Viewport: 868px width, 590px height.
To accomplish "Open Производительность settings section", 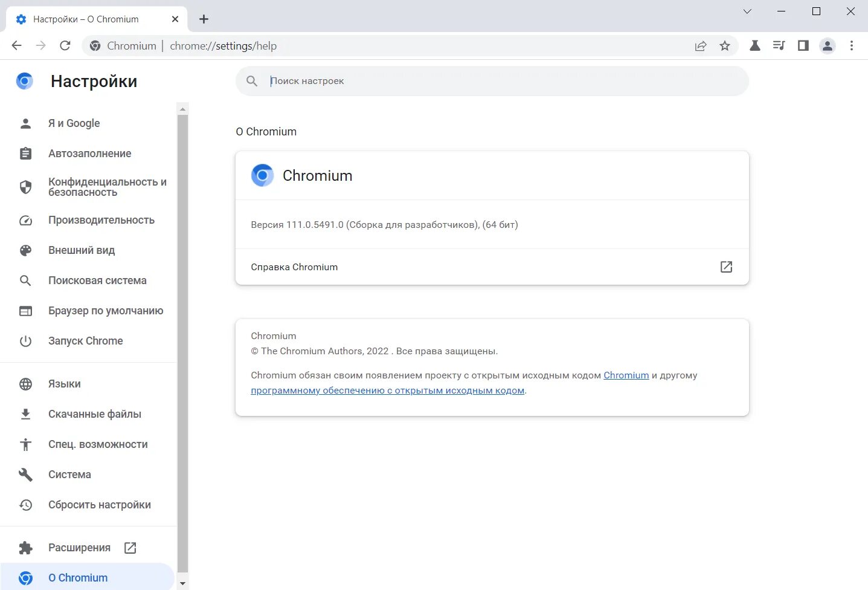I will point(88,220).
